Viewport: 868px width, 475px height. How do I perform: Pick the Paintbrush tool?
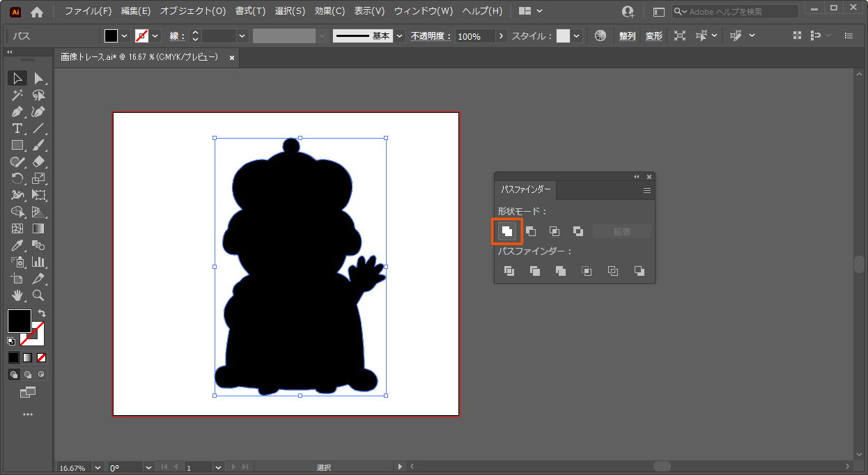pos(39,145)
